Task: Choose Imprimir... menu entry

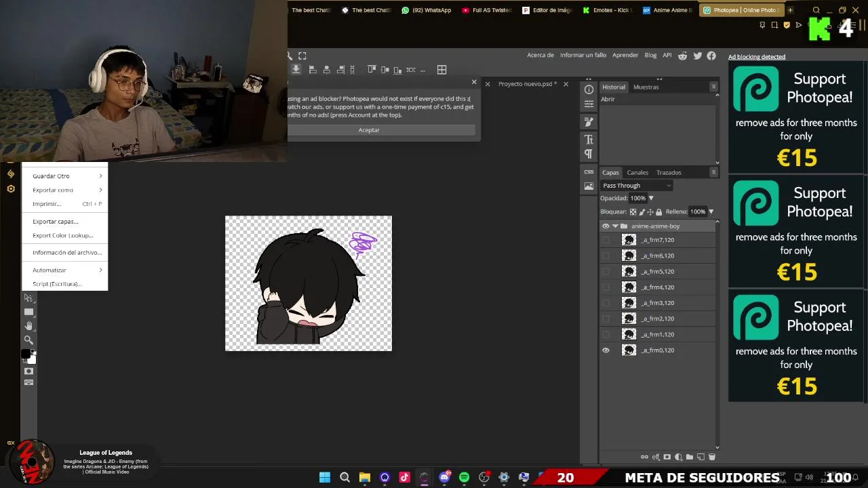Action: 64,204
